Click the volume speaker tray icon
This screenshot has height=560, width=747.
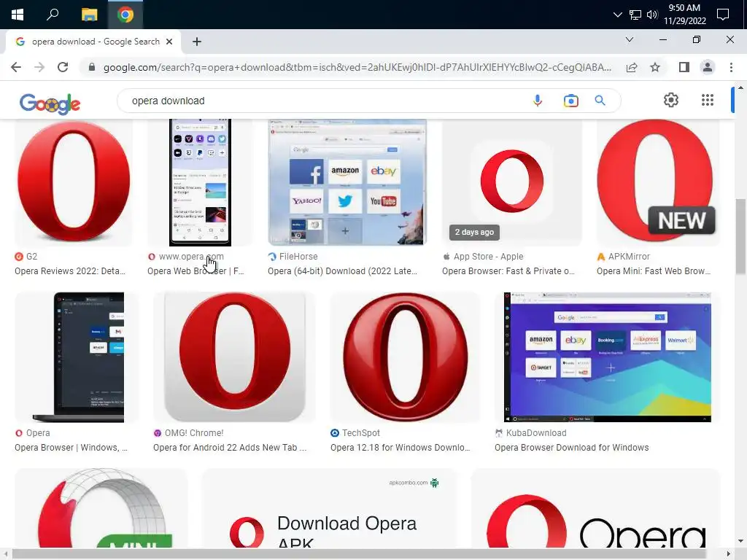(651, 15)
